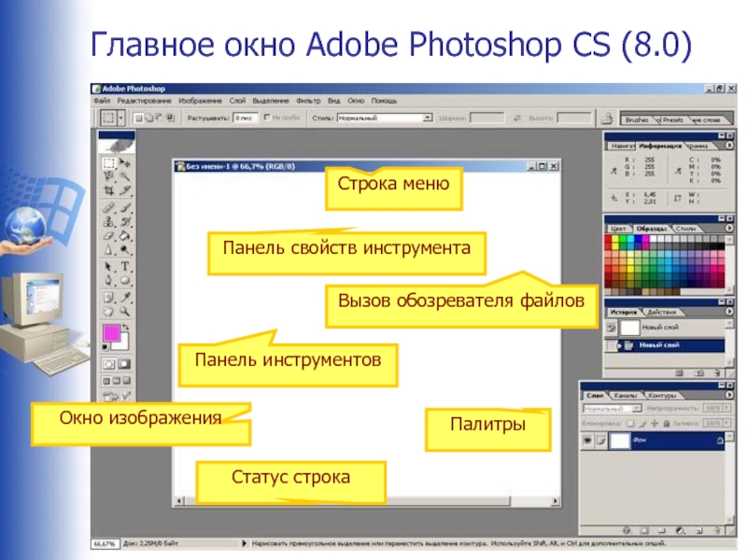Open Layers palette flyout menu arrow
Image resolution: width=747 pixels, height=560 pixels.
point(729,395)
